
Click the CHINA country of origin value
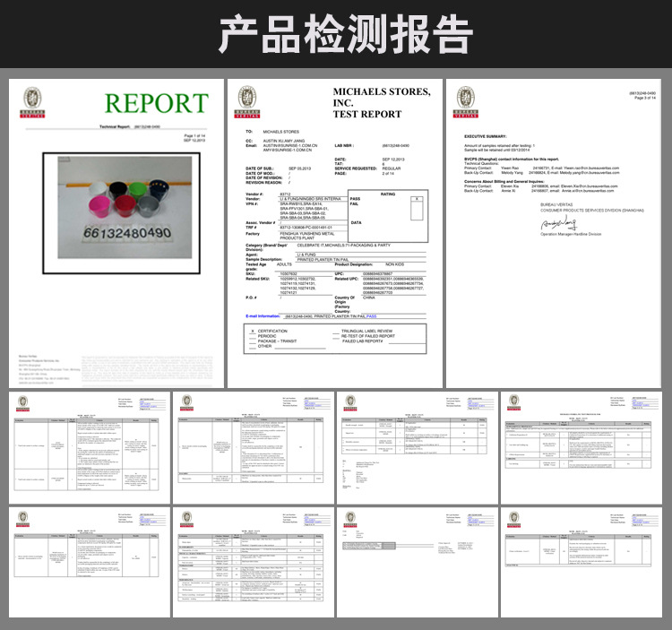[369, 298]
